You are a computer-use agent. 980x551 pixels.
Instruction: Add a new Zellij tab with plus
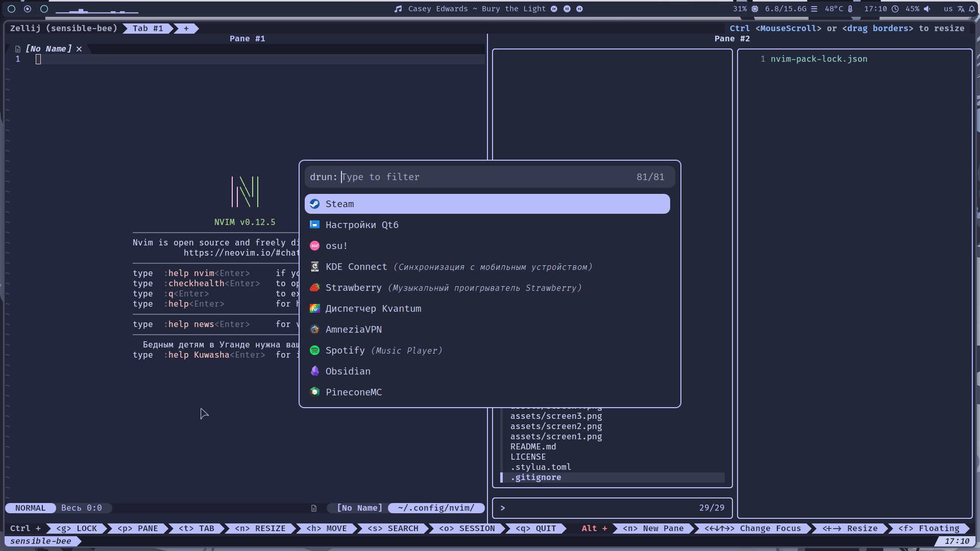pyautogui.click(x=186, y=29)
